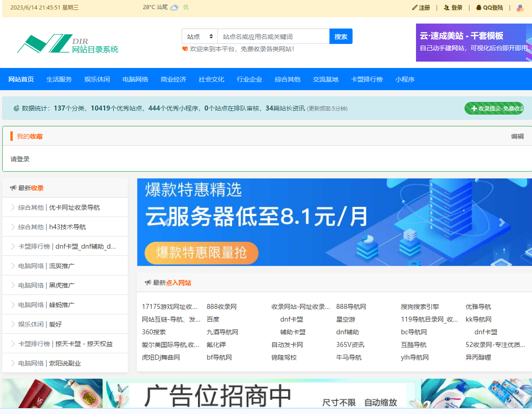Open the three-colored-circles theme icon
The image size is (532, 414).
point(520,8)
